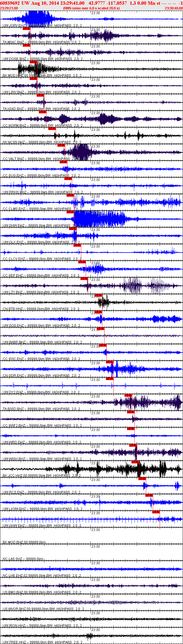183x644 pixels.
Task: Click the red pick marker above the UW LKVW trace
Action: (149, 495)
